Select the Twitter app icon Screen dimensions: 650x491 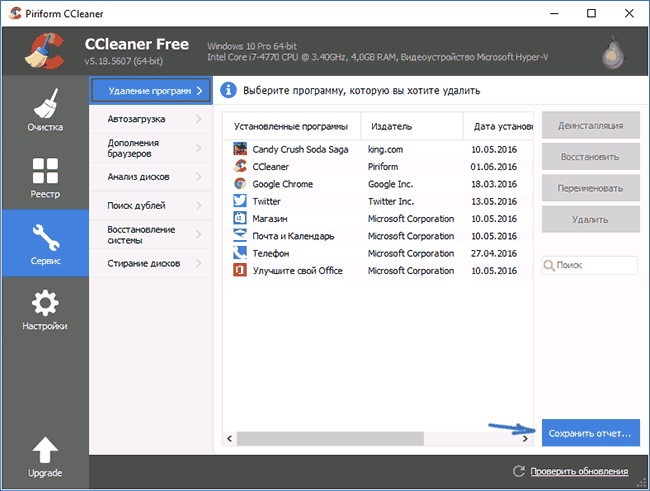240,201
